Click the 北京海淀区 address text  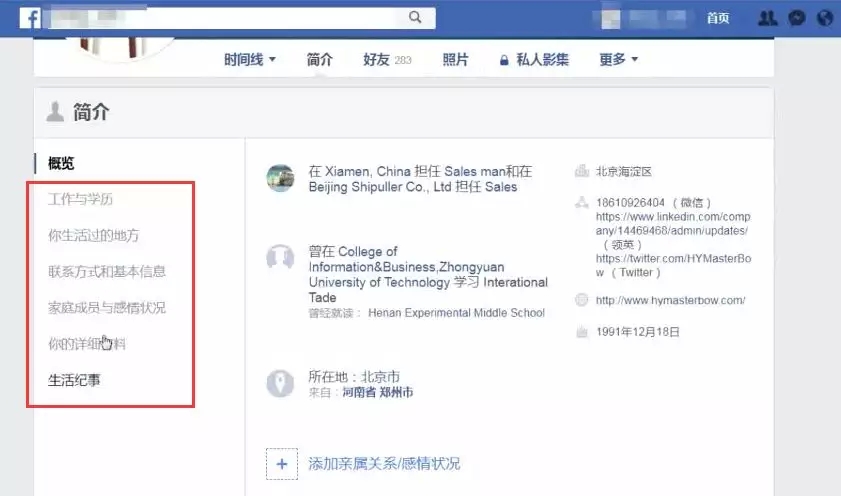624,172
